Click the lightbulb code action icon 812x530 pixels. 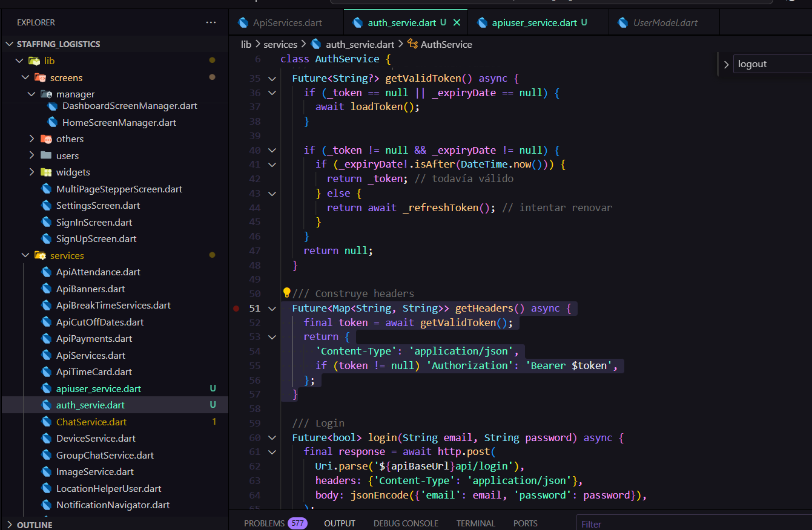click(287, 293)
